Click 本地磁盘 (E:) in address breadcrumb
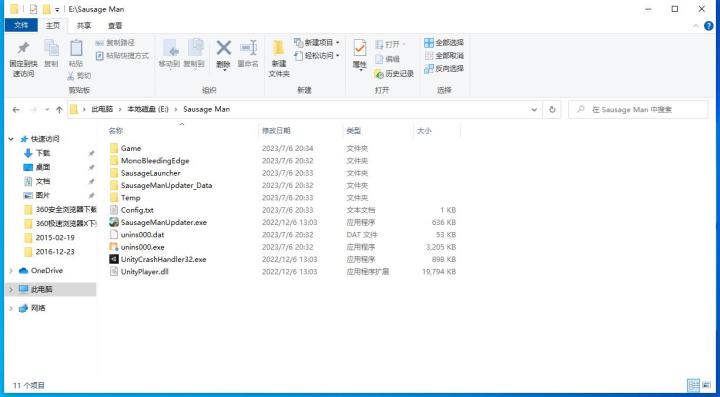 point(148,109)
